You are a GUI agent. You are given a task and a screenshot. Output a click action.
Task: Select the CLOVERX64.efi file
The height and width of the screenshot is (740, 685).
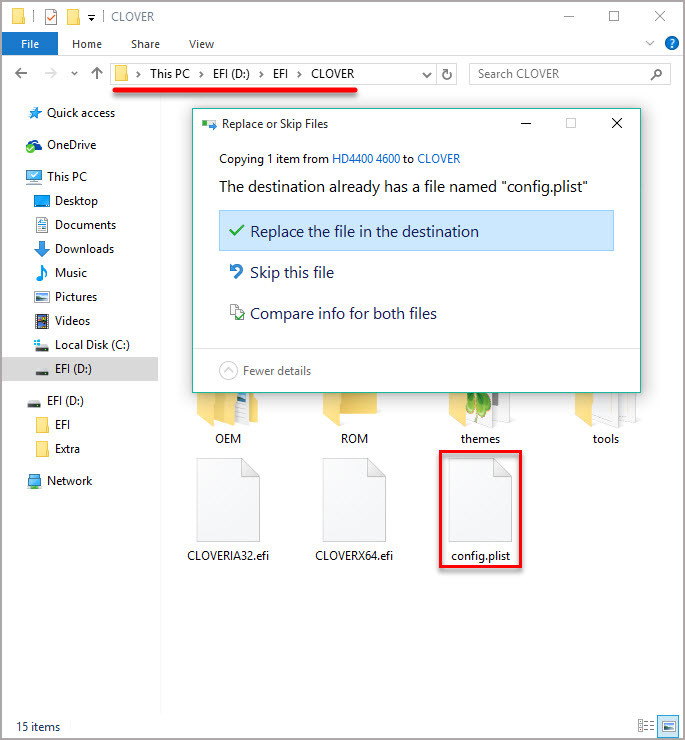[354, 510]
